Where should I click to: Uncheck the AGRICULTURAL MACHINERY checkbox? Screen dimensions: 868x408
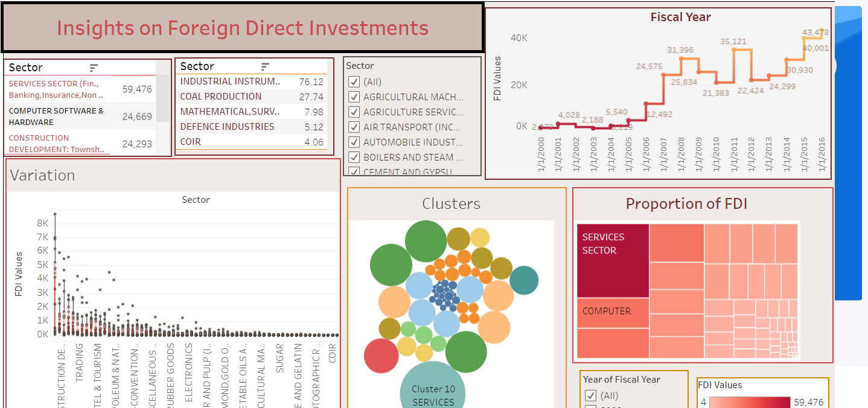(354, 97)
